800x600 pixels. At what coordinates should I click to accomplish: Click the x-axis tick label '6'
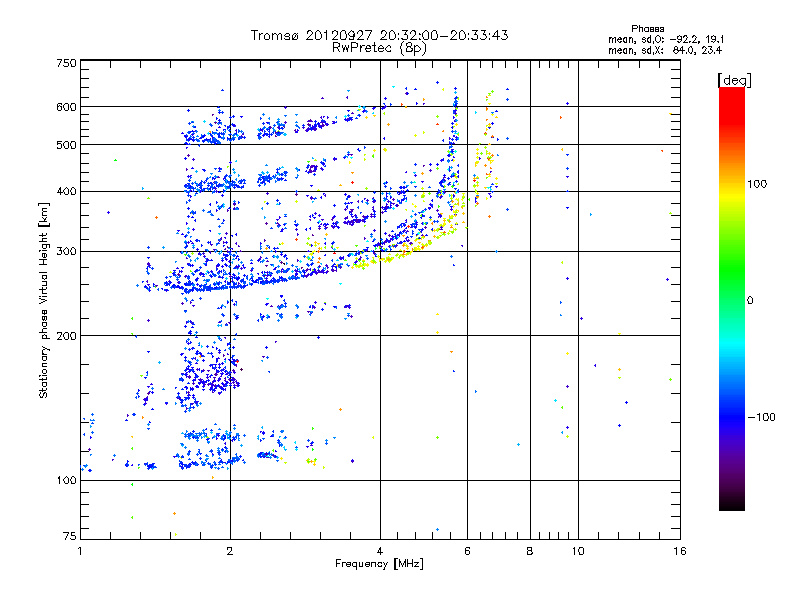click(467, 551)
